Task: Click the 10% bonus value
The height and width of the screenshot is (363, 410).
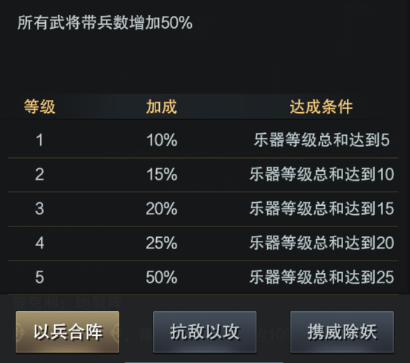Action: click(162, 140)
